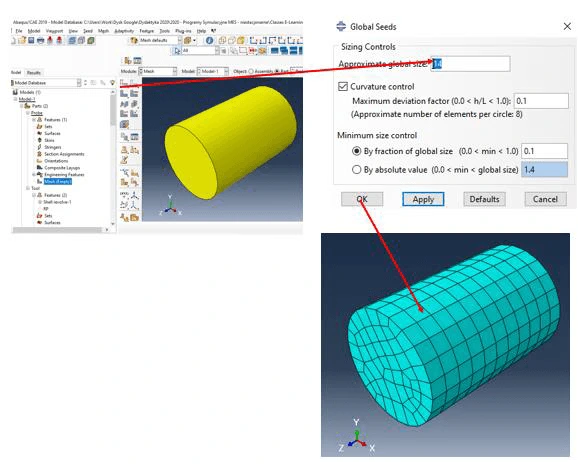Open the Model dropdown showing Model-1
This screenshot has width=578, height=470.
tap(213, 71)
